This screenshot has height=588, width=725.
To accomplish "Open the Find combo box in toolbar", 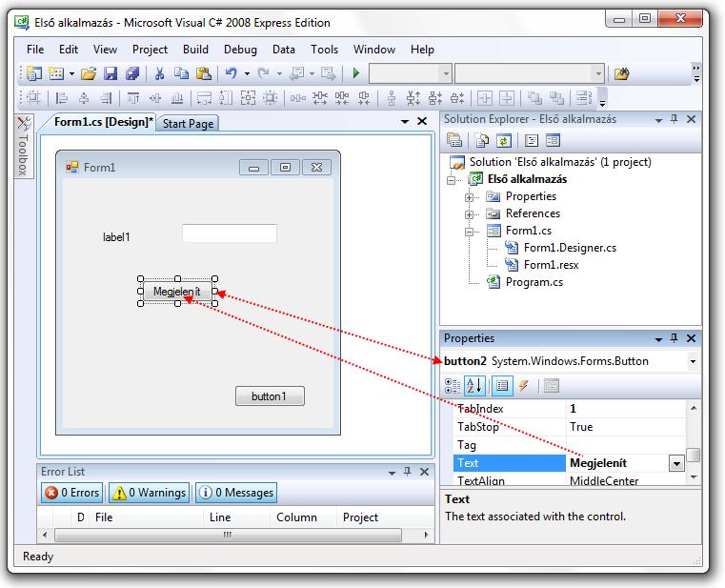I will point(530,73).
